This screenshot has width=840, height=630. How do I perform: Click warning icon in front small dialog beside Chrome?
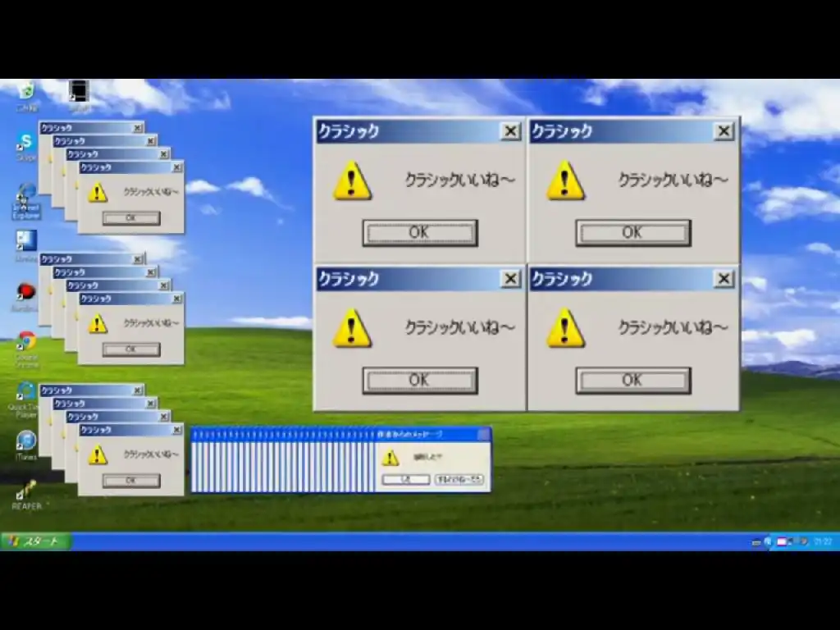(x=98, y=323)
